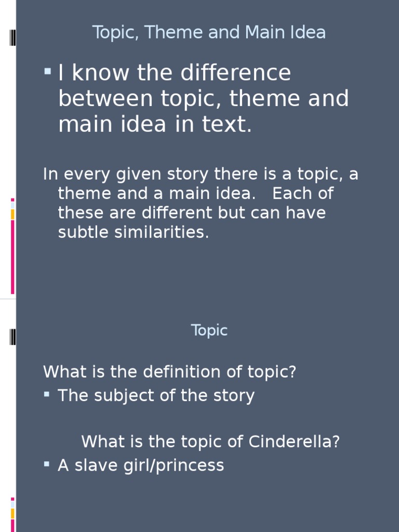Viewport: 399px width, 532px height.
Task: Click the bullet beside "The subject of the story"
Action: pyautogui.click(x=47, y=394)
